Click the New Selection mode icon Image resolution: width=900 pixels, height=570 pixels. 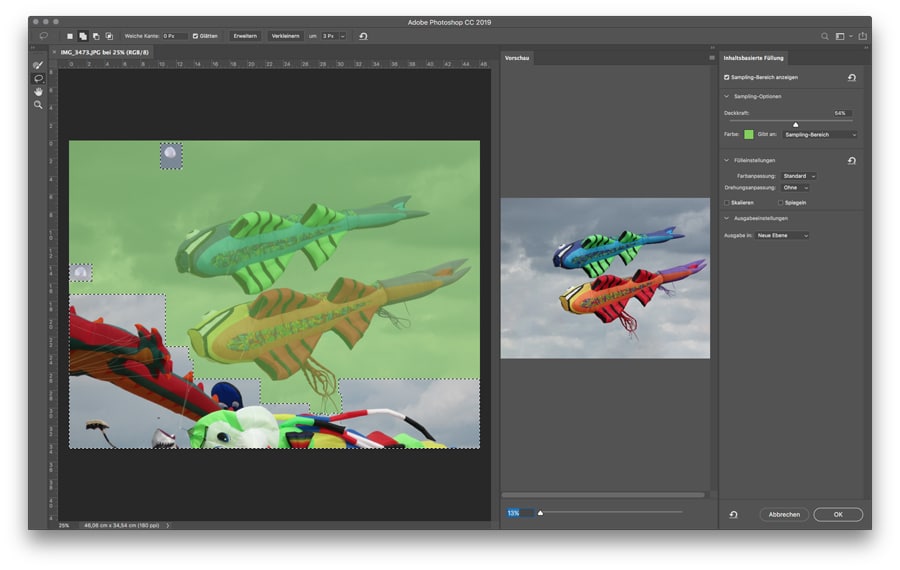[x=69, y=36]
